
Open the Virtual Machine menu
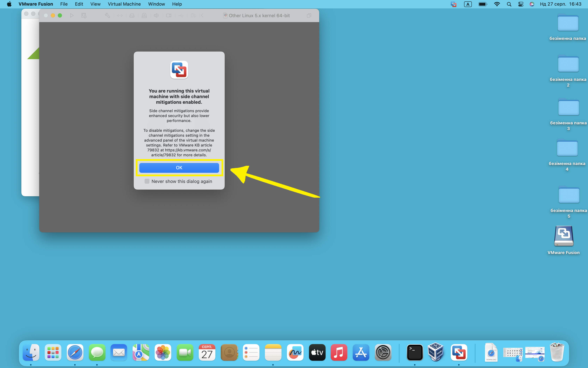(124, 4)
